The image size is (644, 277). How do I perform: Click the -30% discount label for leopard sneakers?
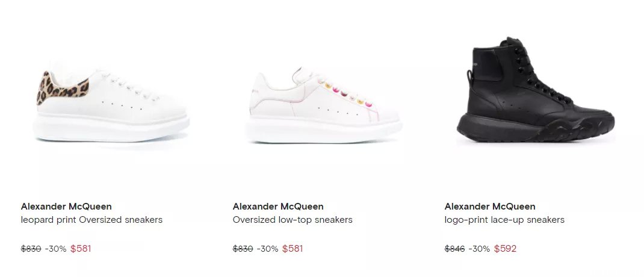click(x=55, y=249)
